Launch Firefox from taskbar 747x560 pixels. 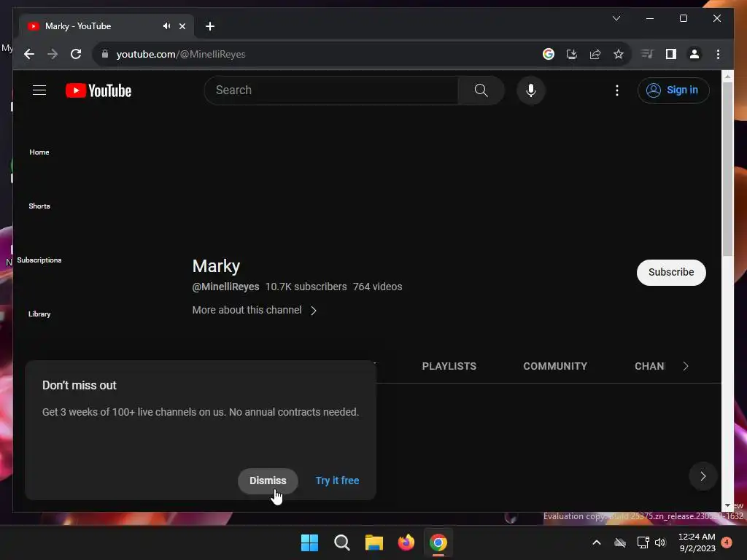click(406, 542)
